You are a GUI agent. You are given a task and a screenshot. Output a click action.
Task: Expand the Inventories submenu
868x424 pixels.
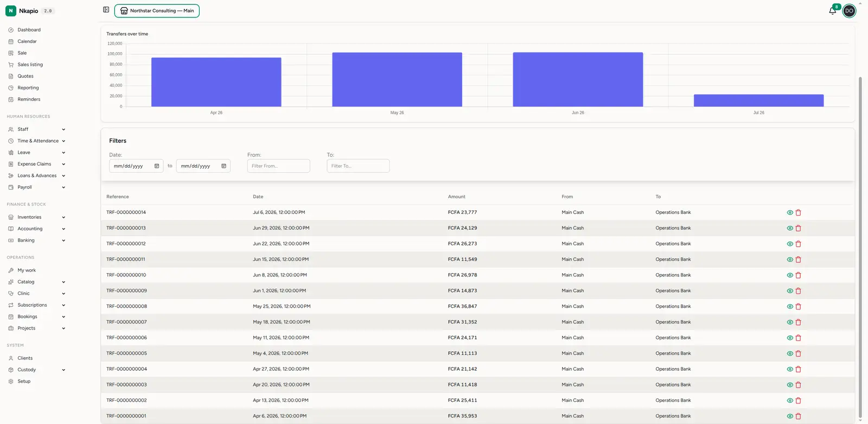click(x=63, y=217)
